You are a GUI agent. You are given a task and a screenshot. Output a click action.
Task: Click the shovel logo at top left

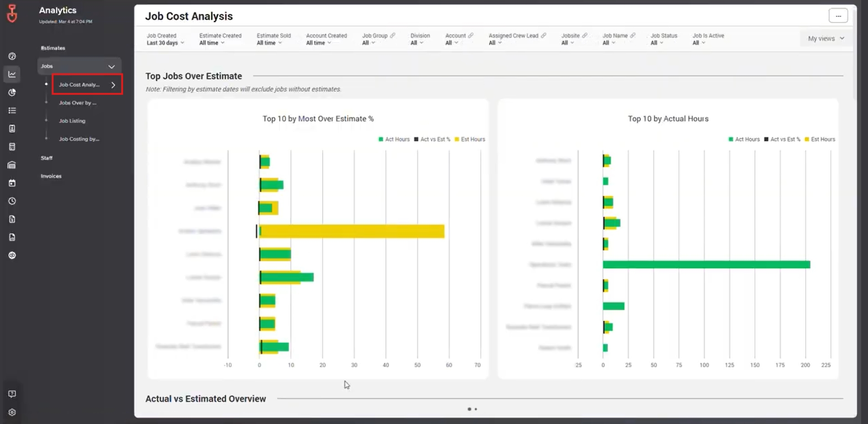12,13
